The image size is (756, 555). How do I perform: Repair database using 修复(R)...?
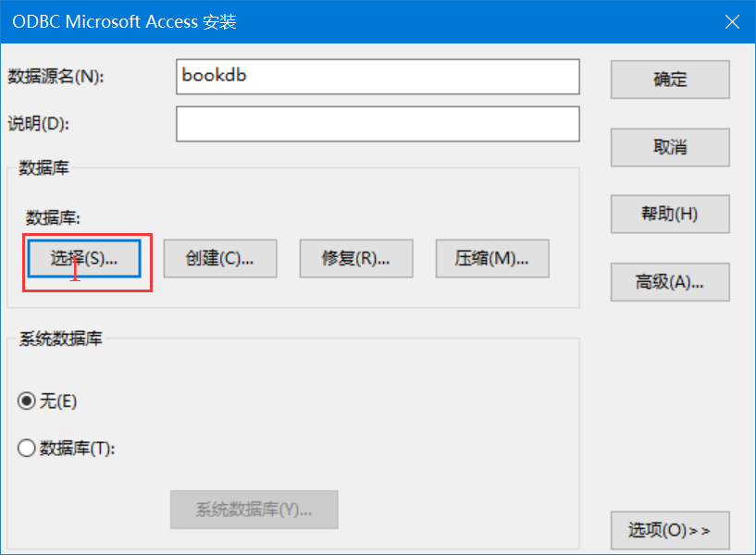356,259
